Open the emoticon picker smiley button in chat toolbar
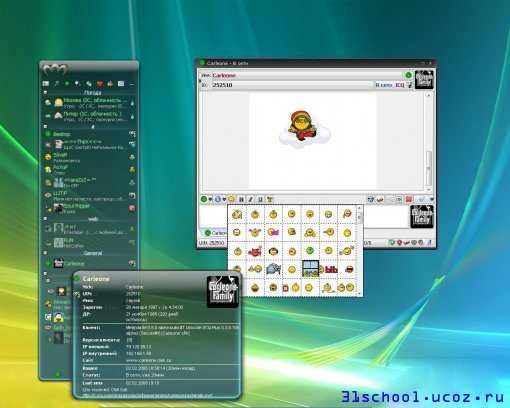The height and width of the screenshot is (408, 510). [x=231, y=199]
